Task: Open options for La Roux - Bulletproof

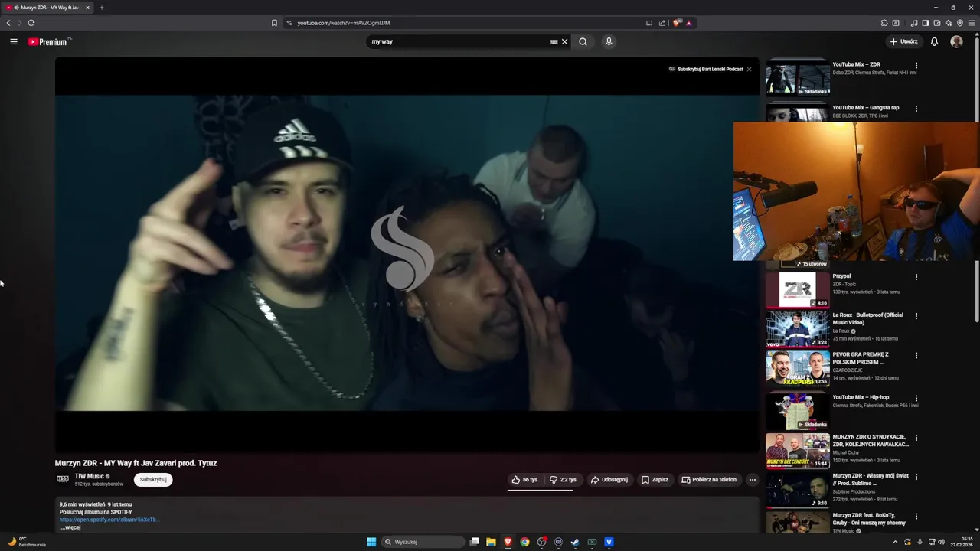Action: (916, 316)
